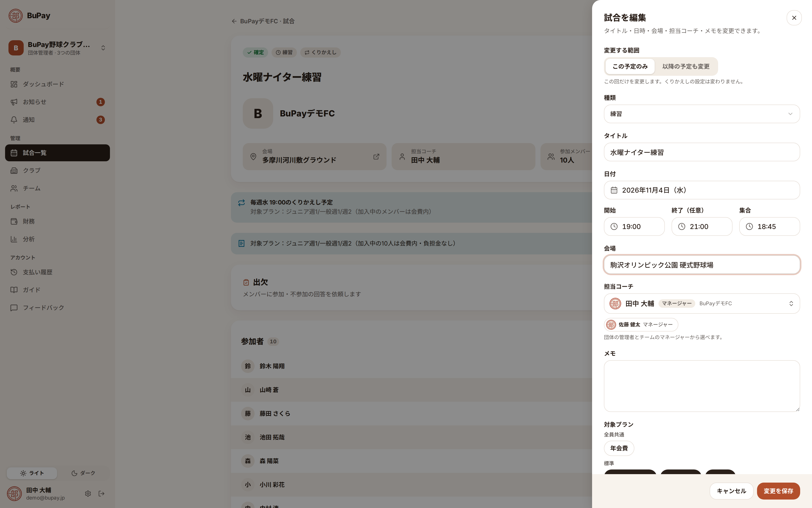Click the くりかえし repeat badge
Screen dimensions: 812x508
[320, 52]
